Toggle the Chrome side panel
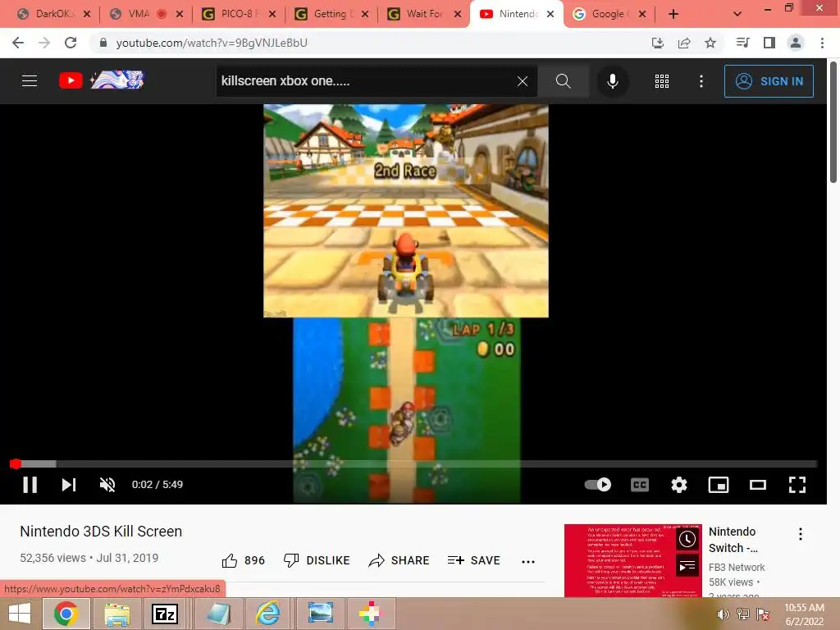840x630 pixels. [x=769, y=43]
